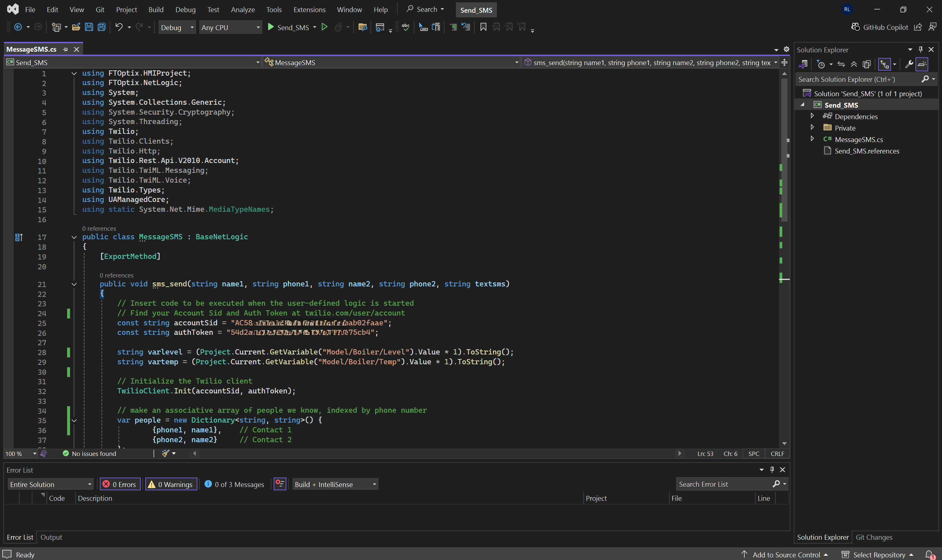Click the spell checker abc icon
The image size is (942, 560).
coord(406,27)
